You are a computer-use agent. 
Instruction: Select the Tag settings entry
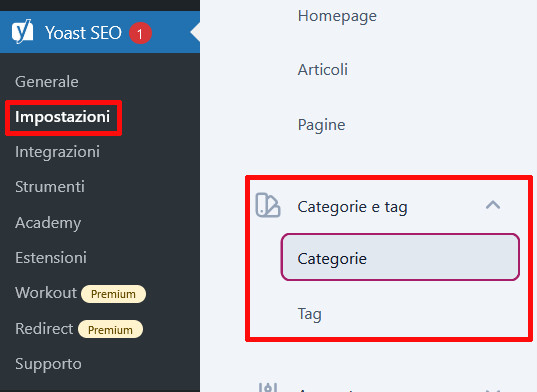[310, 314]
